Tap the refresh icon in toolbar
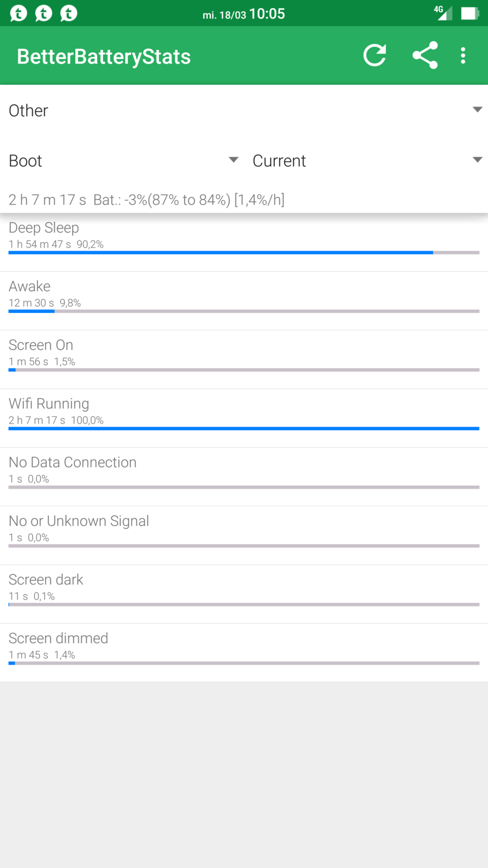488x868 pixels. (x=375, y=55)
